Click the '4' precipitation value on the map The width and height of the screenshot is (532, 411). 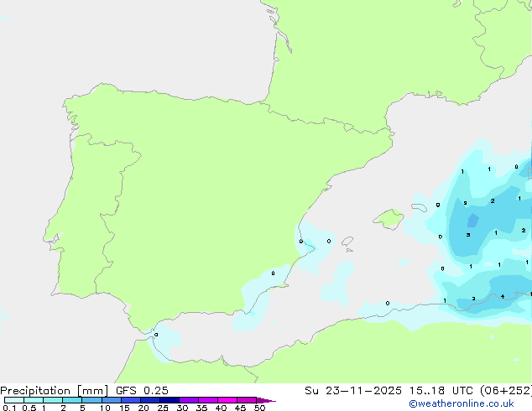point(503,297)
